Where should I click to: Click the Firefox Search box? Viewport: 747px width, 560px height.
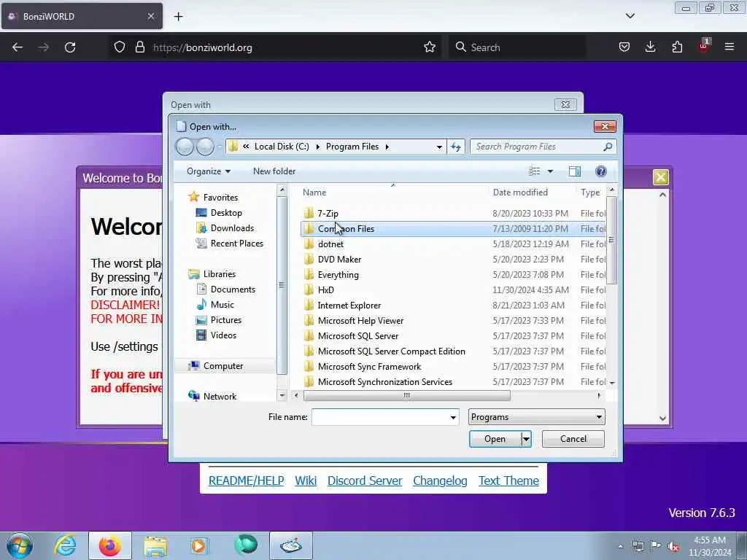[x=517, y=47]
